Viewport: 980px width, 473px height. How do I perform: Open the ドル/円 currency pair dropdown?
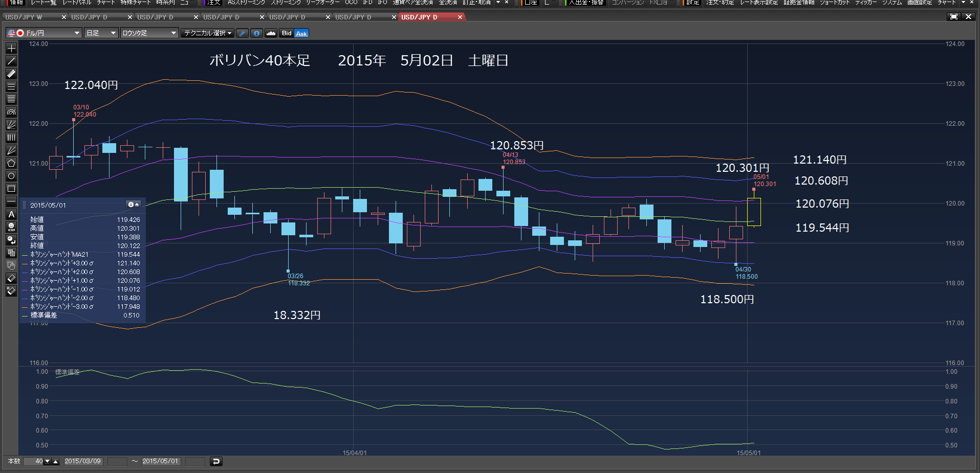(x=43, y=33)
